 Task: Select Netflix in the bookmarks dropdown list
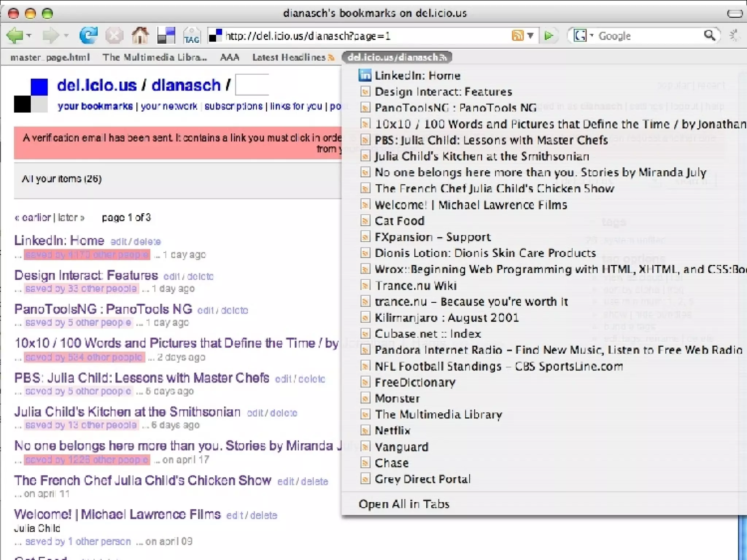(392, 431)
